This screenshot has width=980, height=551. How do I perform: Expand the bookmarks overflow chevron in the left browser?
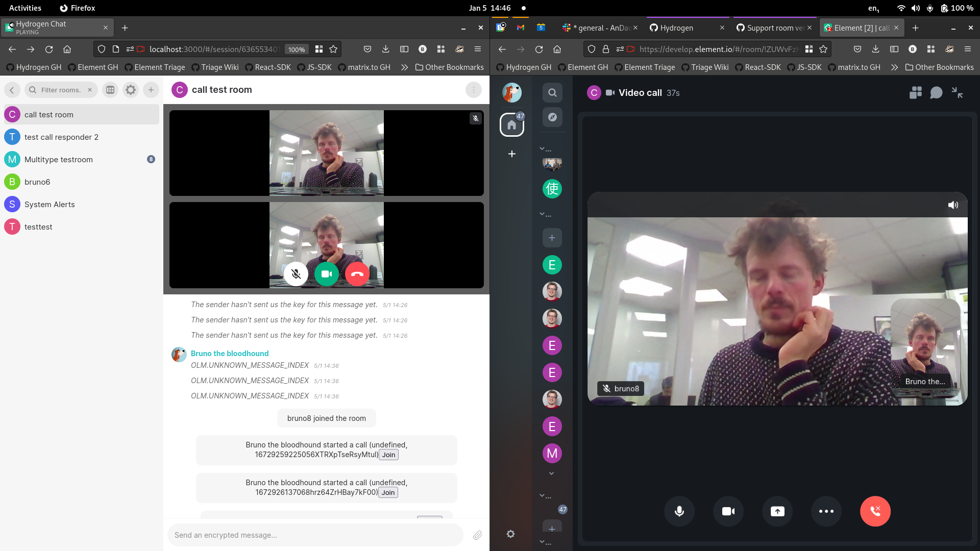click(x=404, y=67)
